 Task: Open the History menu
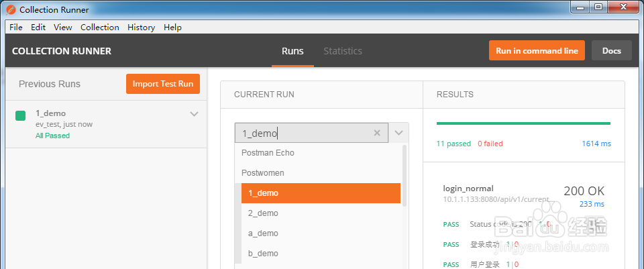(142, 27)
